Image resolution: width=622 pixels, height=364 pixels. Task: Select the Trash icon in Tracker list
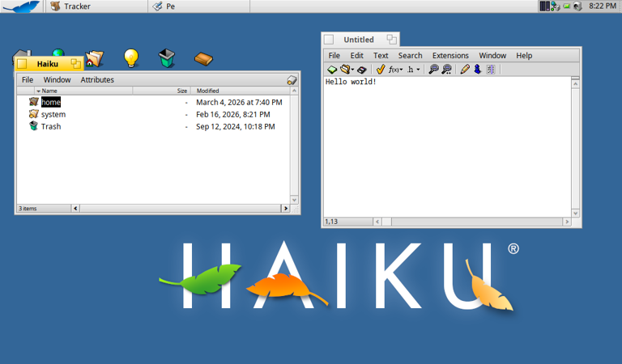click(x=34, y=126)
